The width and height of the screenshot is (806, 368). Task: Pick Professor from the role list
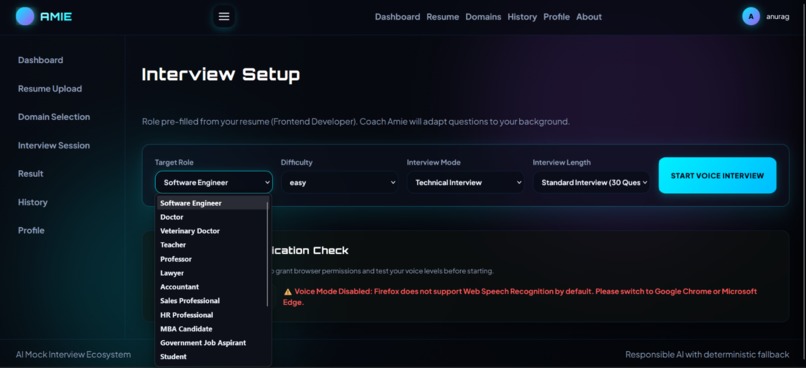pos(212,259)
